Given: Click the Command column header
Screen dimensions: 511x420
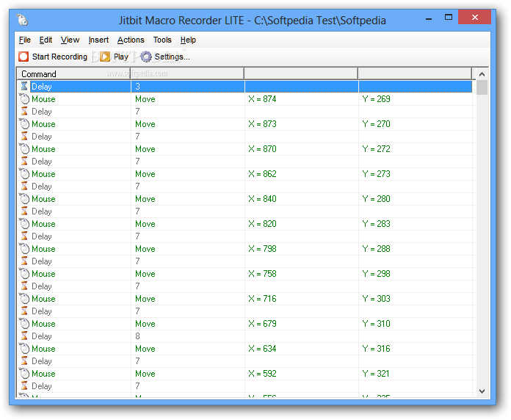Looking at the screenshot, I should 73,74.
